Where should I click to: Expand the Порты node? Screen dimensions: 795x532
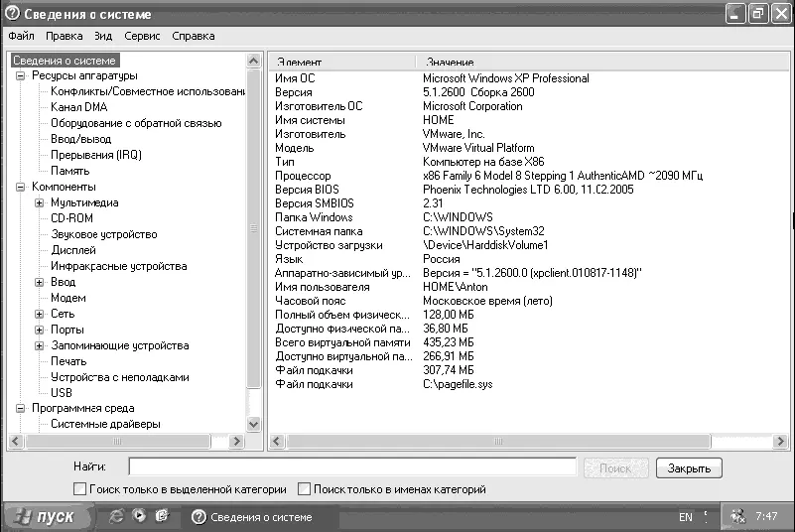click(x=39, y=330)
